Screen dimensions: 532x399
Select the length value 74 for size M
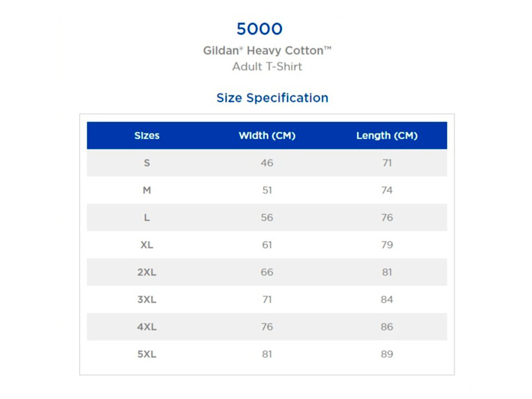[387, 190]
